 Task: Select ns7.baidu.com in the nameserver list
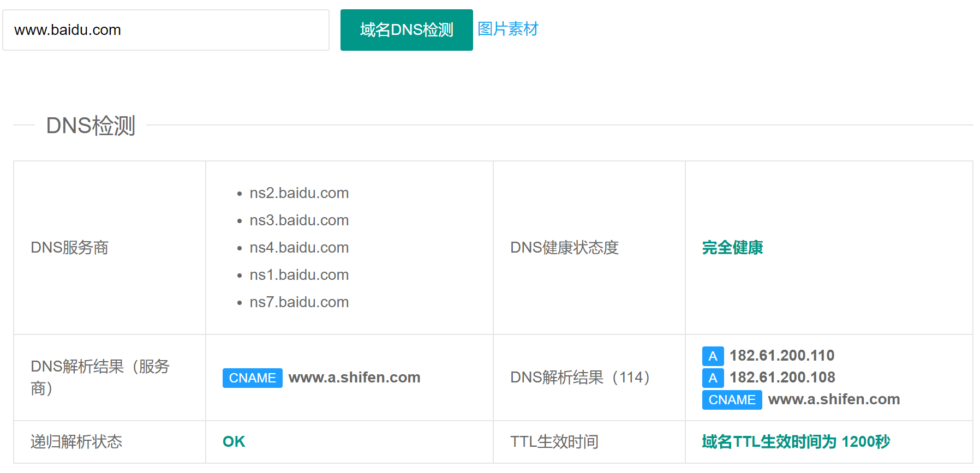299,302
